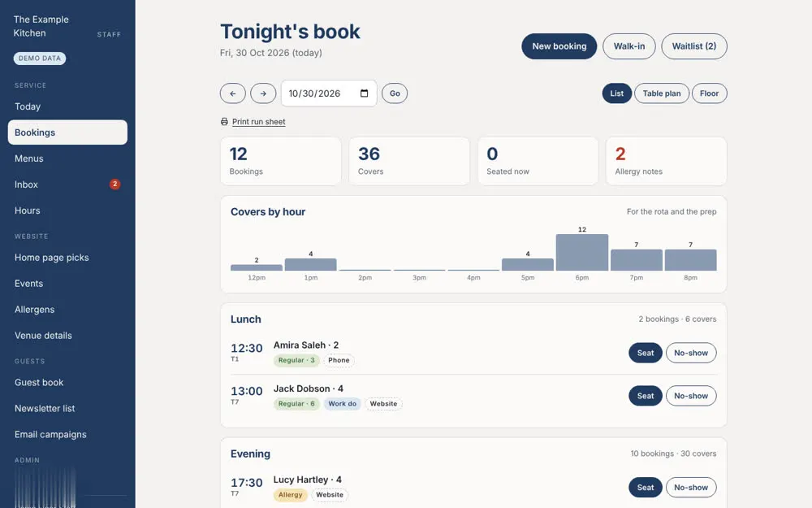Click the printer icon for run sheet

pos(224,122)
